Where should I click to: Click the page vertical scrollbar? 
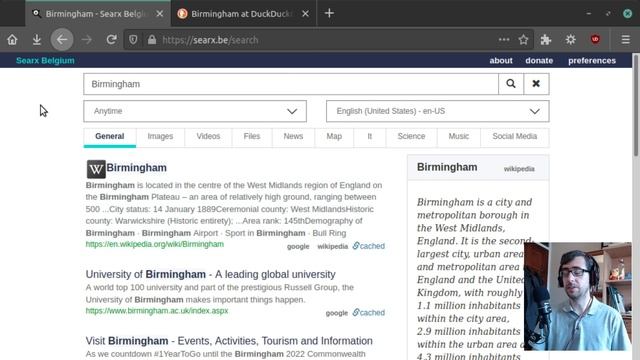(636, 105)
